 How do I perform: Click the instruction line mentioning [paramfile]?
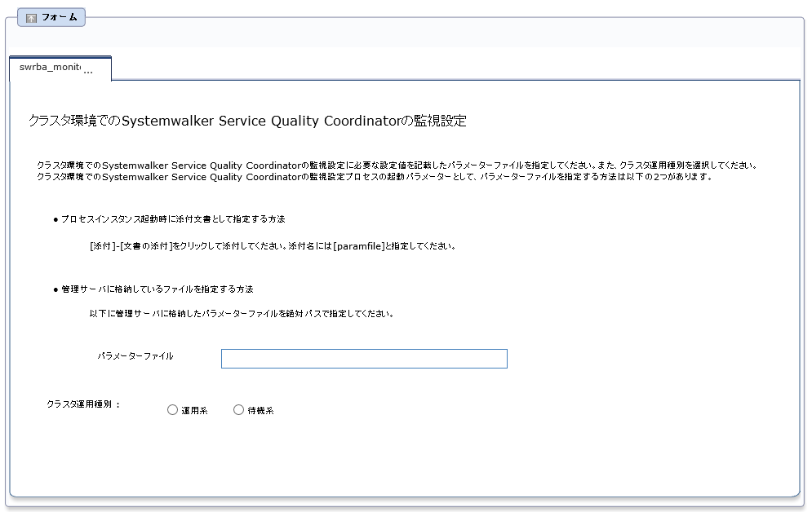click(x=273, y=246)
